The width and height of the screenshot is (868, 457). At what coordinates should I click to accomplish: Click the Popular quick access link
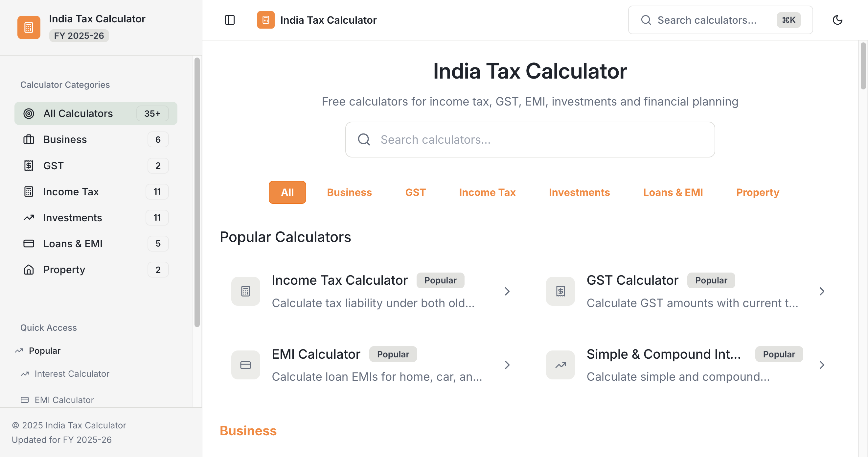(45, 350)
